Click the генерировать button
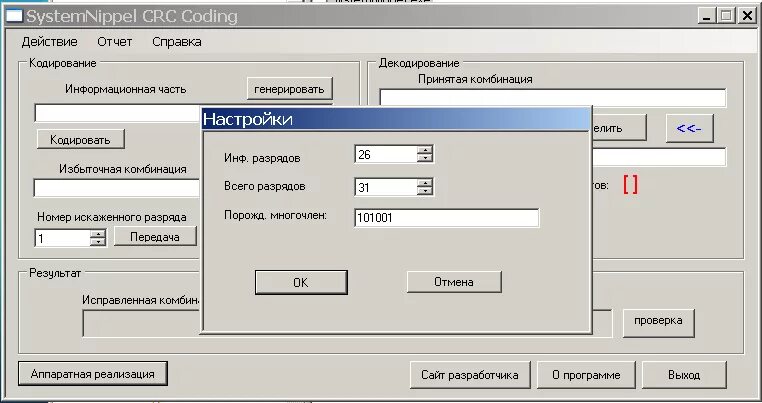 [x=289, y=89]
